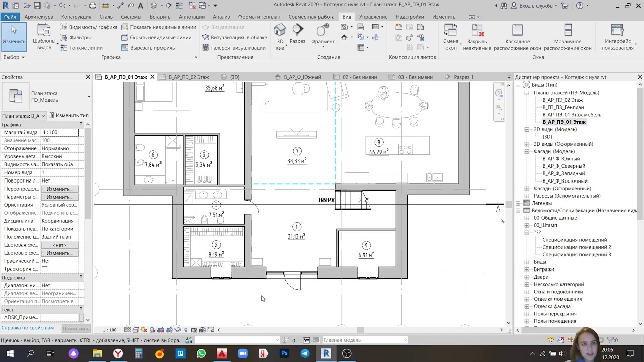Viewport: 644px width, 362px height.
Task: Open Разрез 1 view tab
Action: click(464, 77)
